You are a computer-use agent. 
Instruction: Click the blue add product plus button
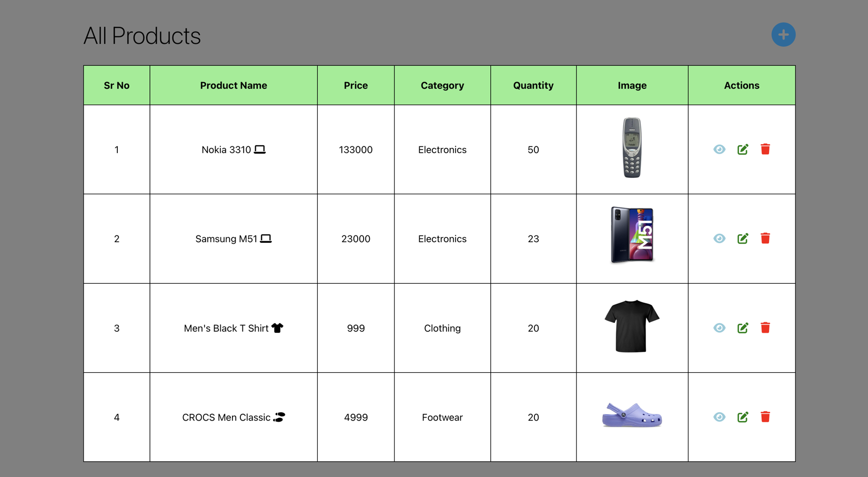click(x=783, y=35)
